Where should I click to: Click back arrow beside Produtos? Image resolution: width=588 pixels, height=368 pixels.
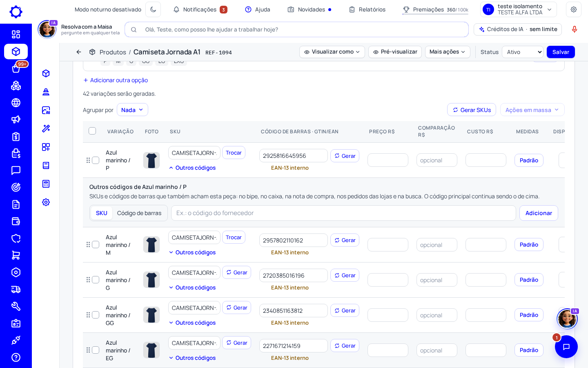79,52
